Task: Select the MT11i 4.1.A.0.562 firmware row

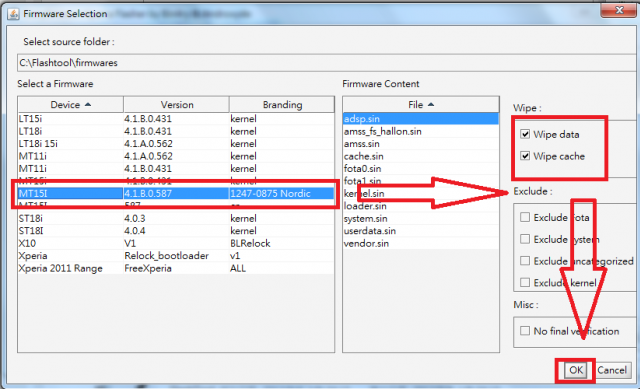Action: [176, 156]
